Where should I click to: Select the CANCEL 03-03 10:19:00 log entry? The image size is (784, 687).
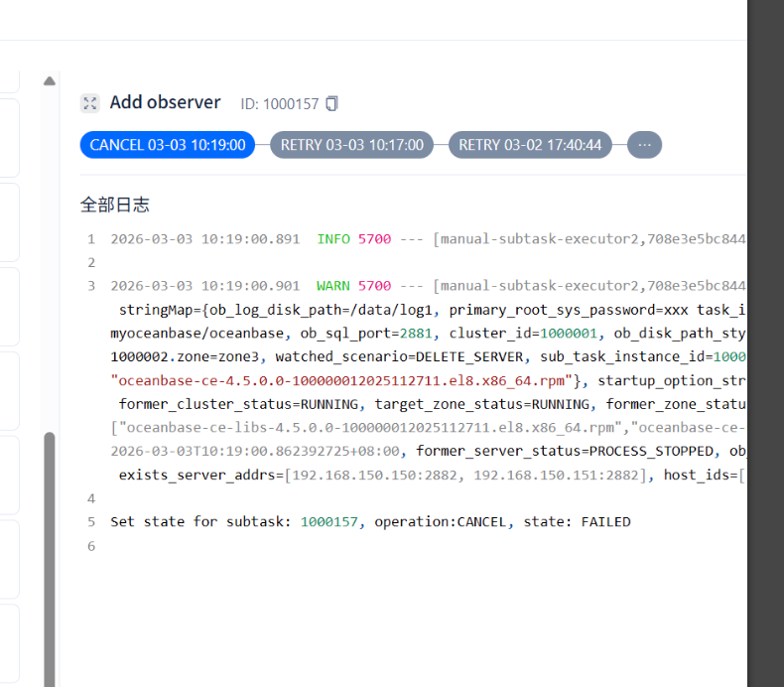tap(168, 145)
